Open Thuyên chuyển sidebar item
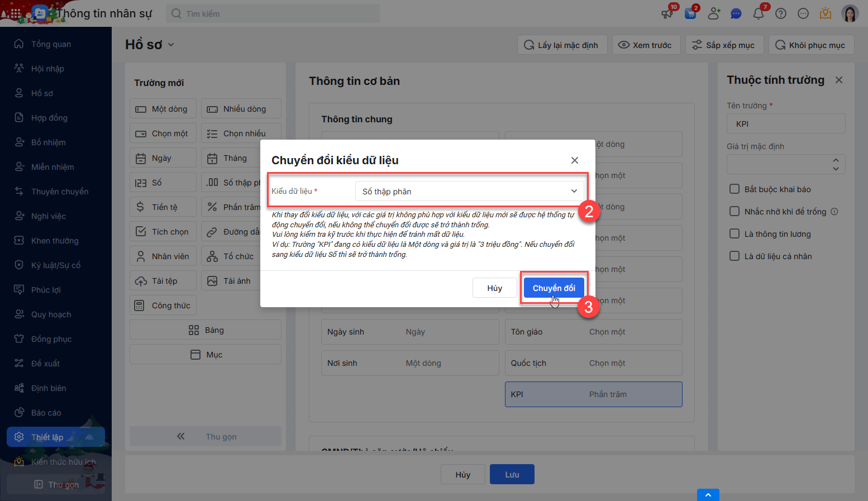This screenshot has width=868, height=501. (56, 192)
